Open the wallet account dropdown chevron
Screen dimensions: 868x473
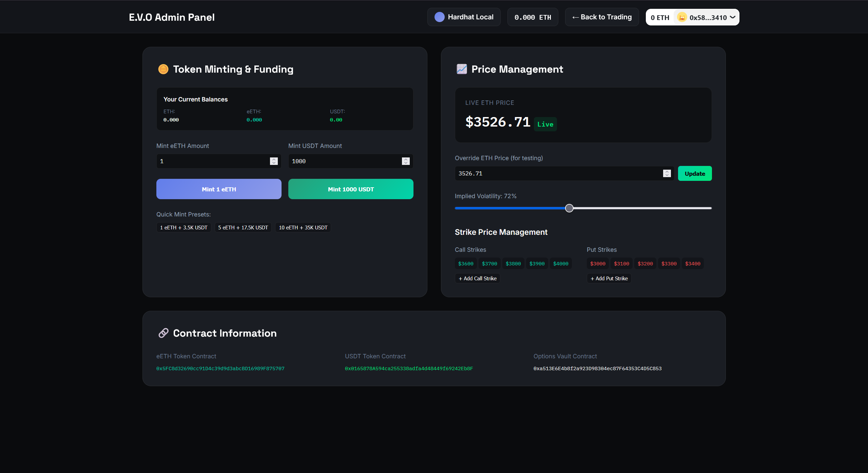(733, 17)
